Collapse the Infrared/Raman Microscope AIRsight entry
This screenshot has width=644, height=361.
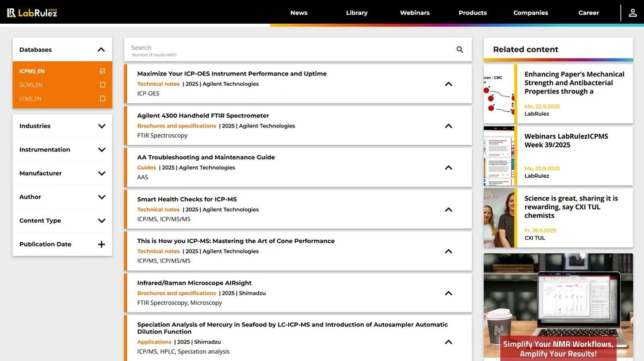pos(448,294)
